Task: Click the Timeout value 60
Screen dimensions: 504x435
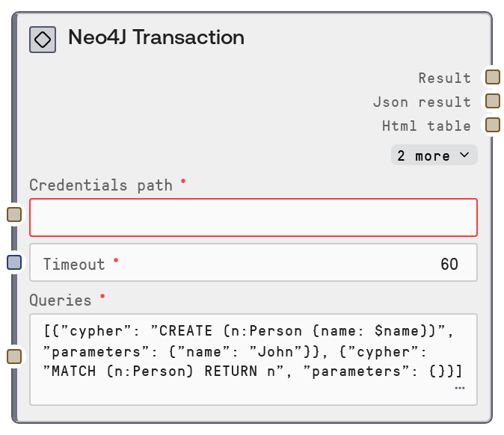Action: click(x=449, y=264)
